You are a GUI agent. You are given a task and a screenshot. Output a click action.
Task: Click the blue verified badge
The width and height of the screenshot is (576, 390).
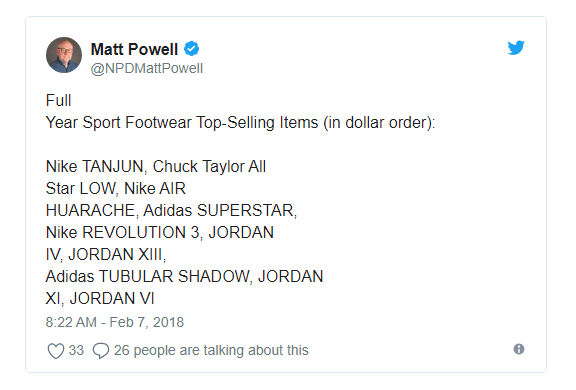(x=191, y=49)
